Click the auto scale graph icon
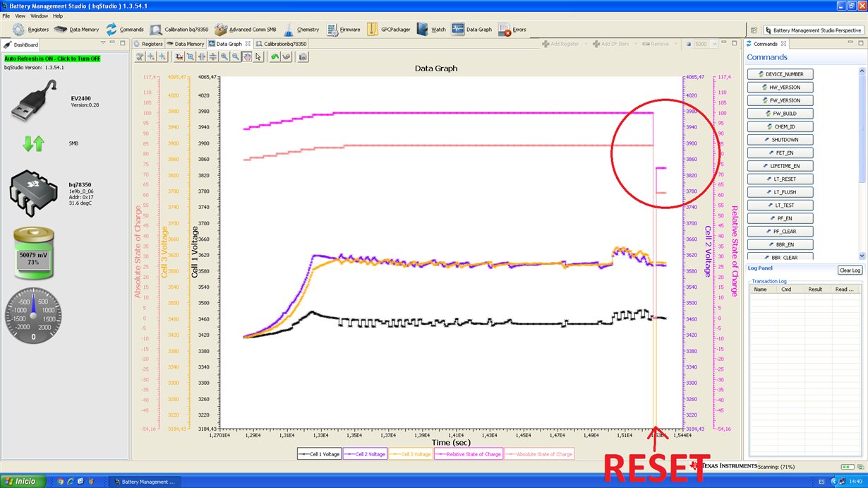Viewport: 868px width, 488px height. pos(179,56)
